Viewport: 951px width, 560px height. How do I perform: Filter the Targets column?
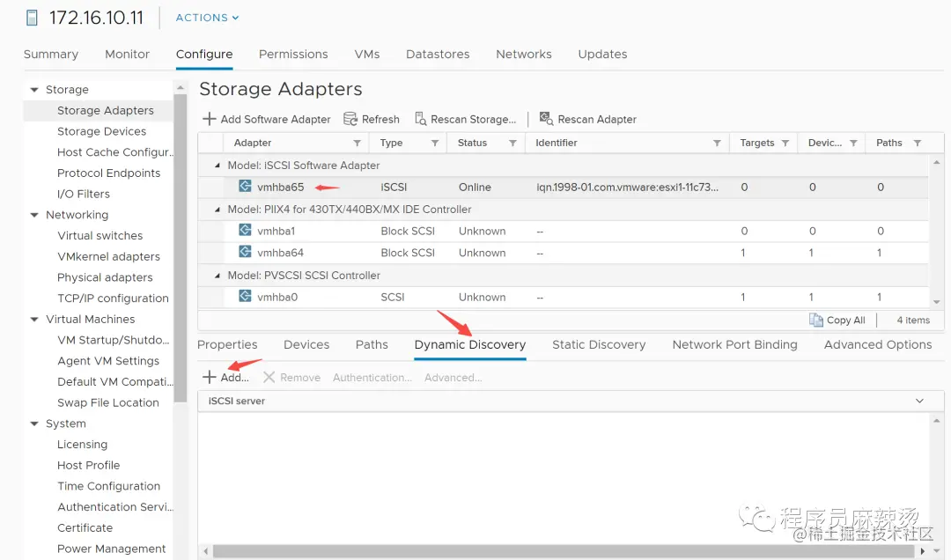point(785,144)
